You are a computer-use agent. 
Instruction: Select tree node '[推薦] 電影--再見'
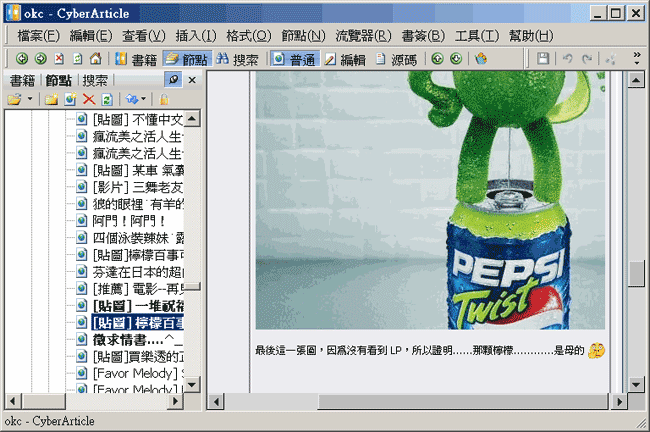138,289
